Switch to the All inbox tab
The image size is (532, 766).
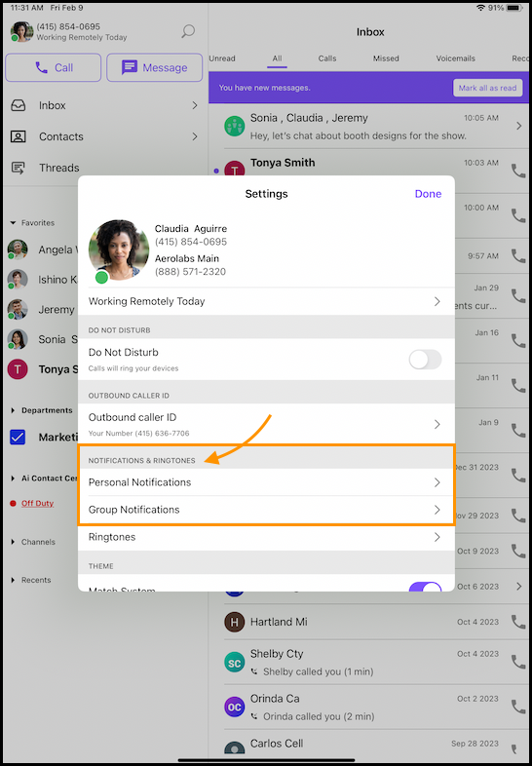pyautogui.click(x=277, y=58)
